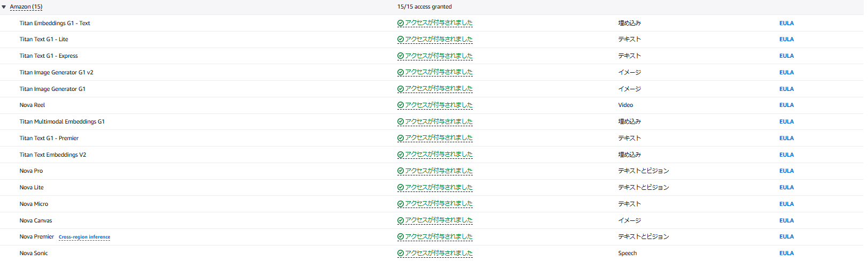Open the EULA link for Titan Multimodal Embeddings G1
Screen dimensions: 868x261
[786, 122]
